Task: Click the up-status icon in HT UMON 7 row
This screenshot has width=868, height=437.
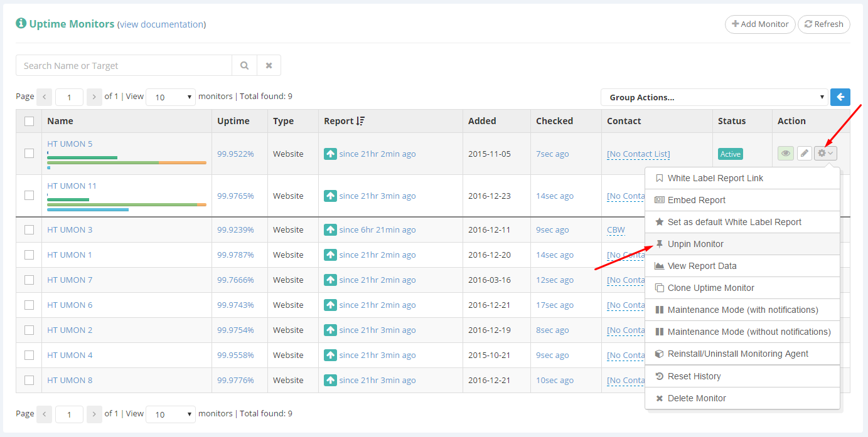Action: tap(330, 280)
